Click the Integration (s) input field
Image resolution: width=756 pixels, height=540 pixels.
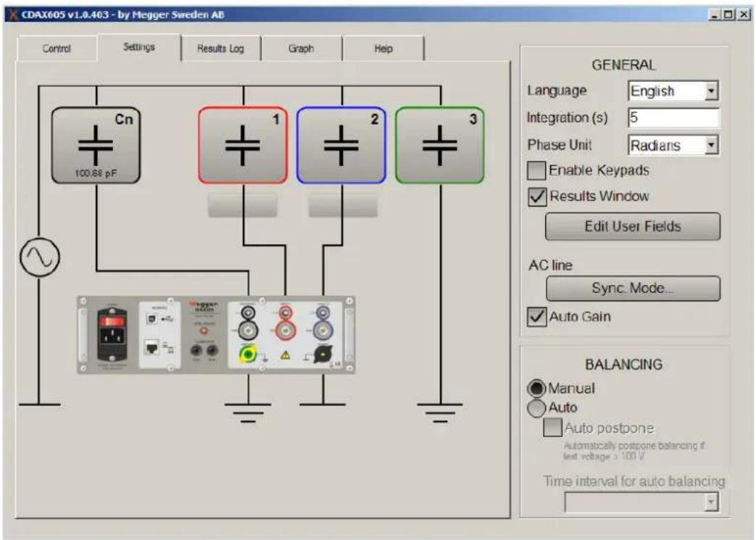[x=673, y=117]
